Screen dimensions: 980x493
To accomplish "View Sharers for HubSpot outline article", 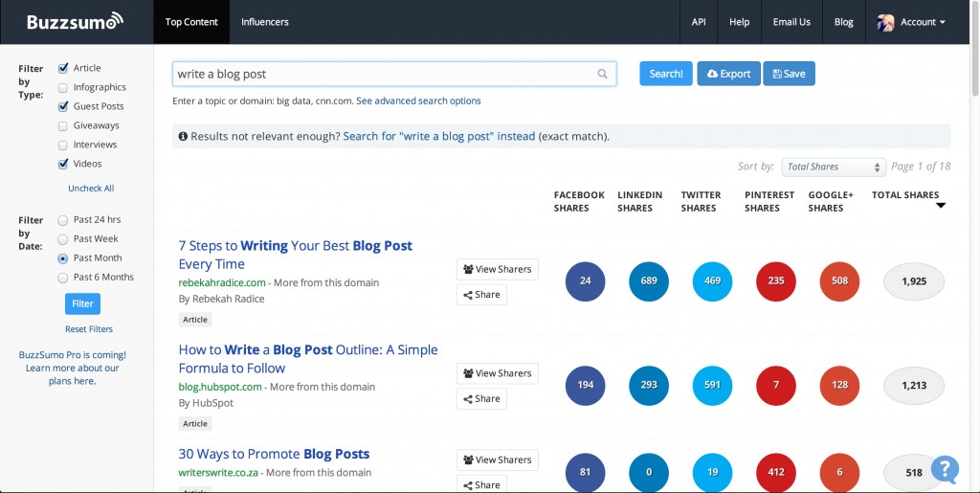I will pos(498,373).
